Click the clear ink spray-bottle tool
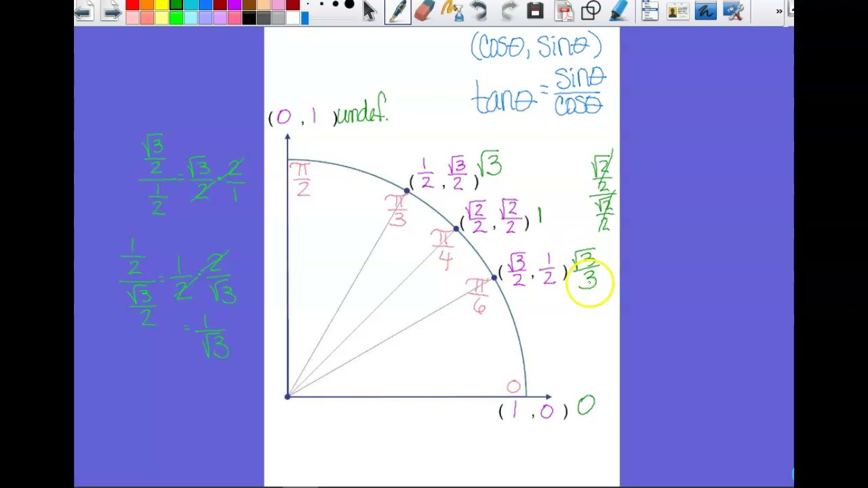 click(452, 11)
